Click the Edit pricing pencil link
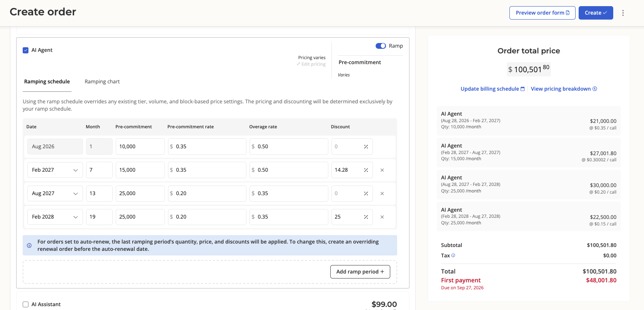644x310 pixels. click(x=311, y=64)
